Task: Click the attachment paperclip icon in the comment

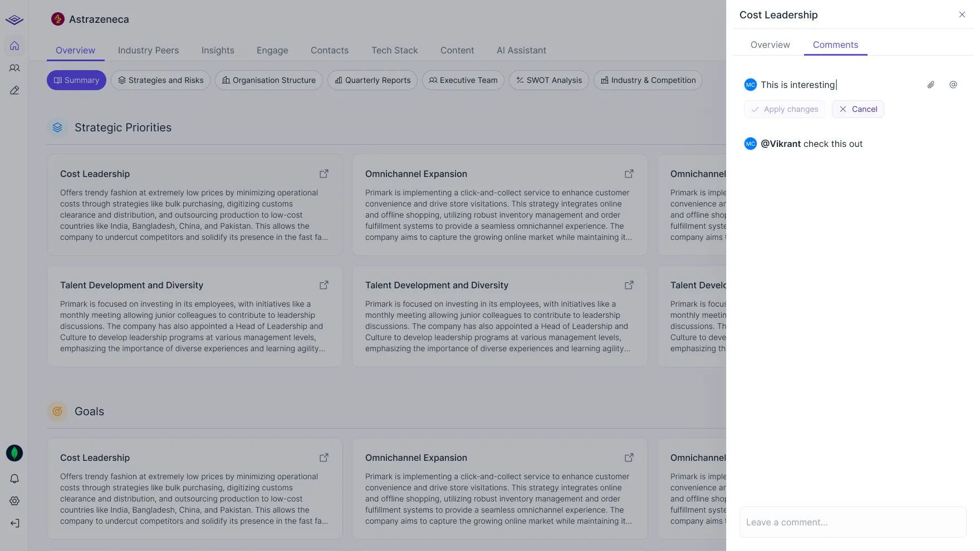Action: (x=931, y=85)
